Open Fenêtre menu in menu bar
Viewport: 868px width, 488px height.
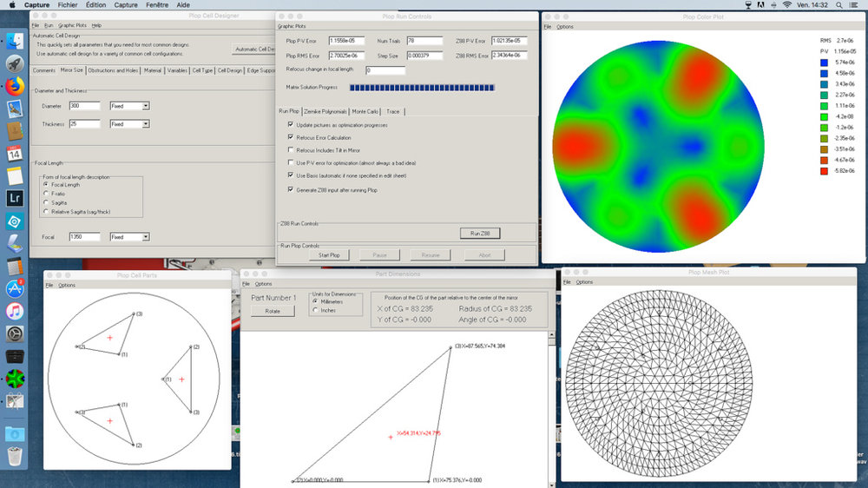point(157,5)
